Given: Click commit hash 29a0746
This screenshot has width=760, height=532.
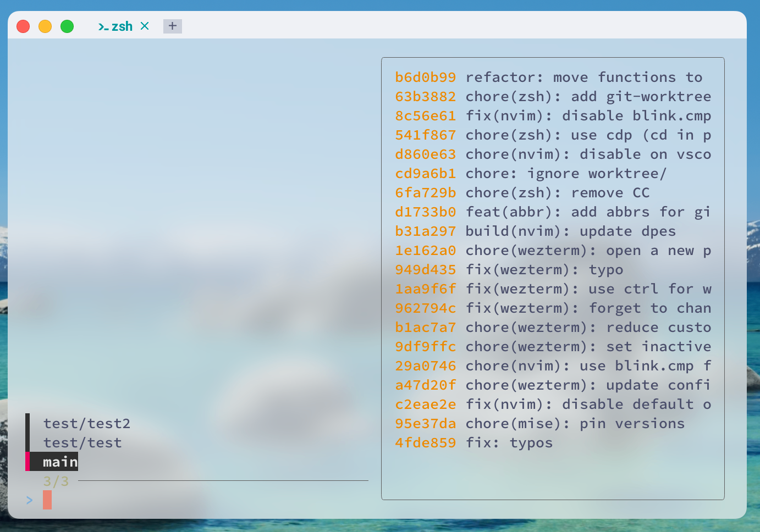Looking at the screenshot, I should point(426,366).
